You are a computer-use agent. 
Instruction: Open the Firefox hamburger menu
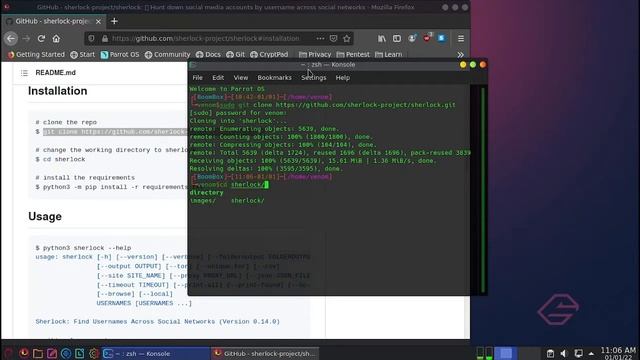[461, 38]
